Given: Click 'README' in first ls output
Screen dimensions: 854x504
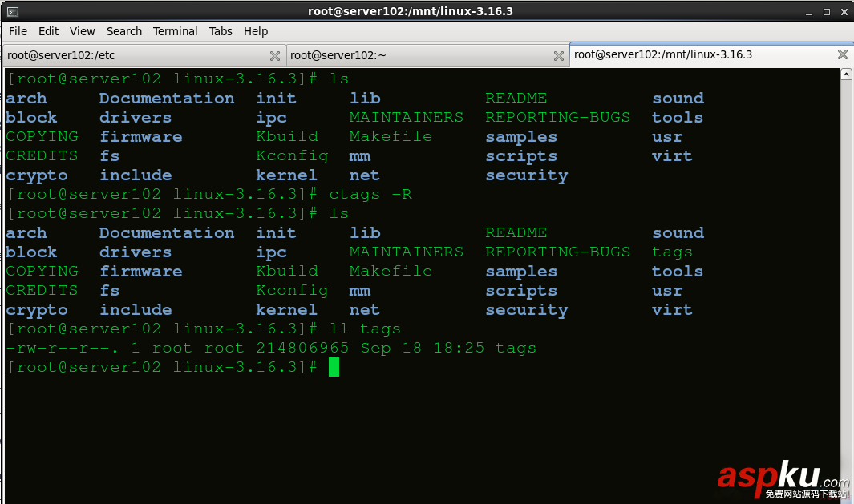Looking at the screenshot, I should click(x=516, y=98).
